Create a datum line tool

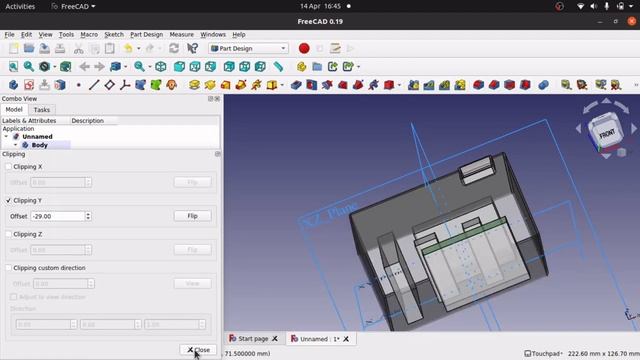(94, 85)
